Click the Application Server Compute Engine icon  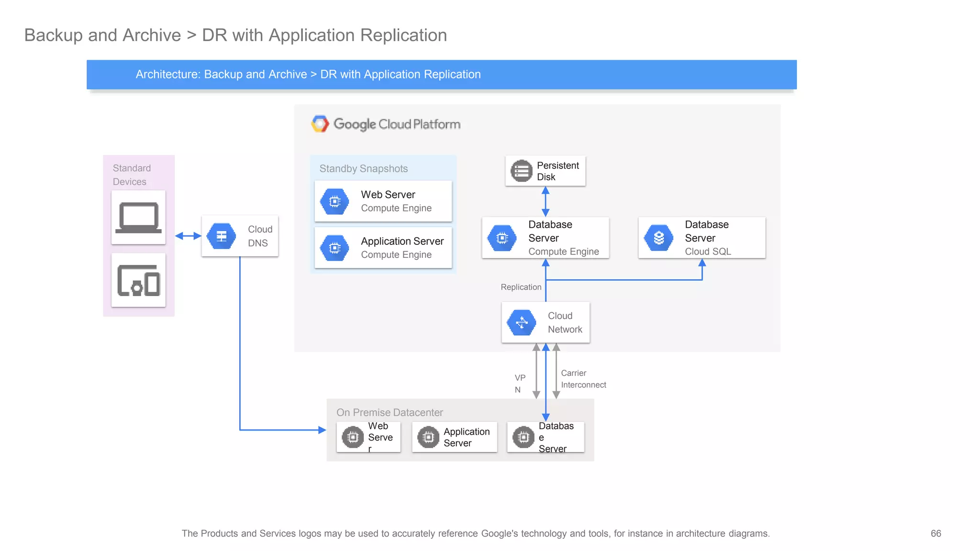pos(335,248)
